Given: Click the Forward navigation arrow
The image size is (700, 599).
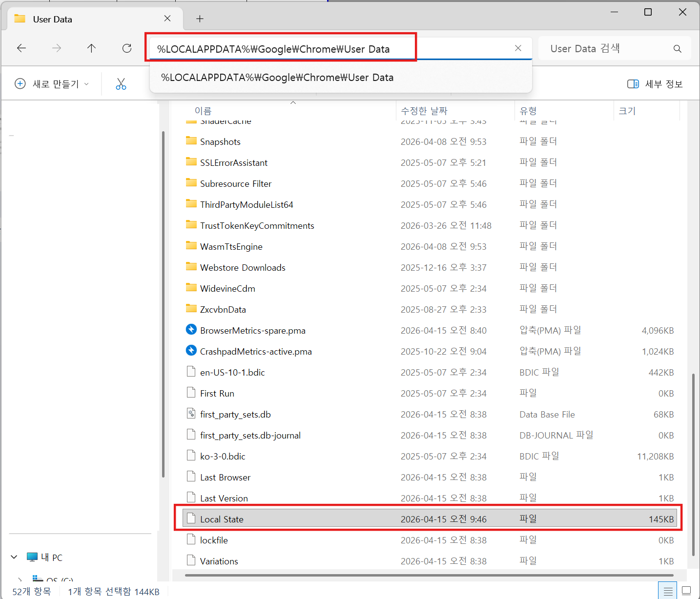Looking at the screenshot, I should [57, 48].
